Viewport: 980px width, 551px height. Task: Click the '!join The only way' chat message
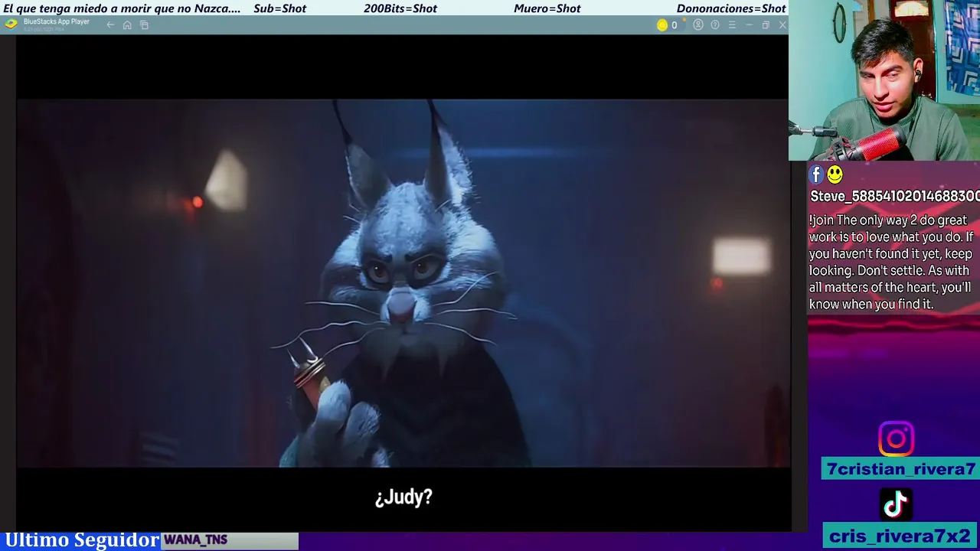(890, 262)
